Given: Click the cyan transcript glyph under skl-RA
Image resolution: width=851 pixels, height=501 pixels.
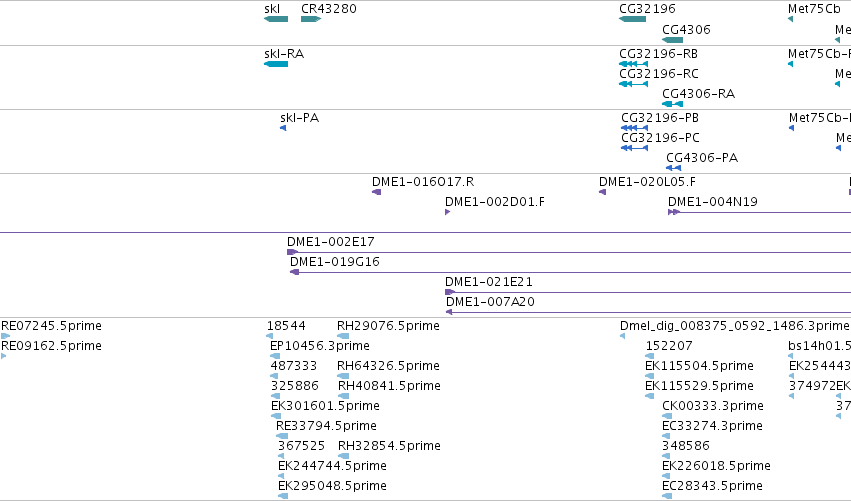Looking at the screenshot, I should point(276,64).
